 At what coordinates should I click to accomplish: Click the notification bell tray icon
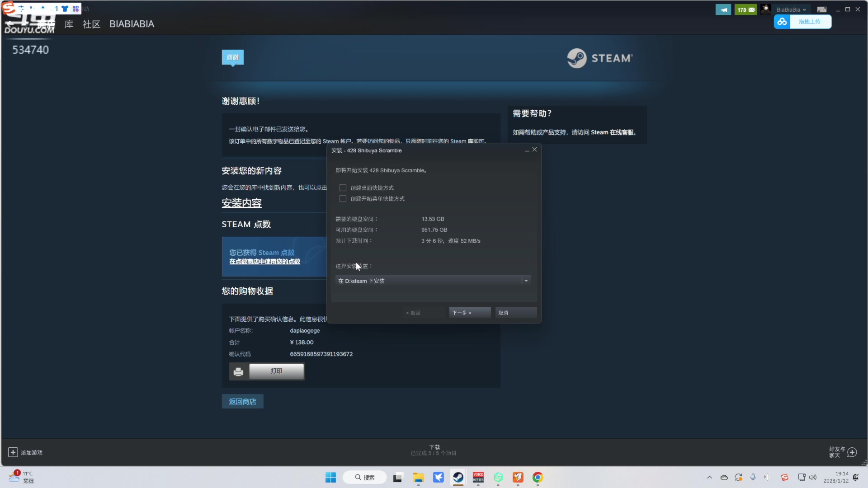856,478
